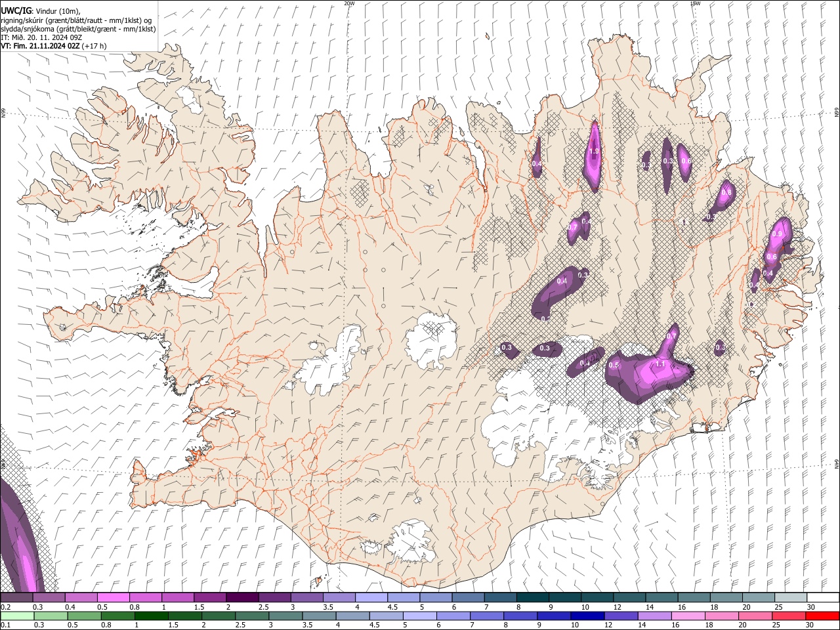The height and width of the screenshot is (630, 840).
Task: Click the initial time line 'IT: Mið. 20. 11. 2024 09Z'
Action: [41, 37]
